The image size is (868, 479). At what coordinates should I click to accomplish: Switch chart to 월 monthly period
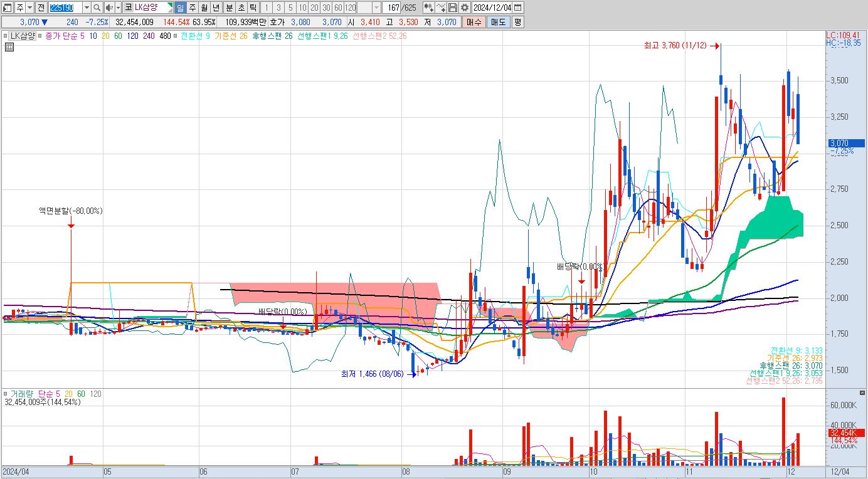[x=204, y=8]
